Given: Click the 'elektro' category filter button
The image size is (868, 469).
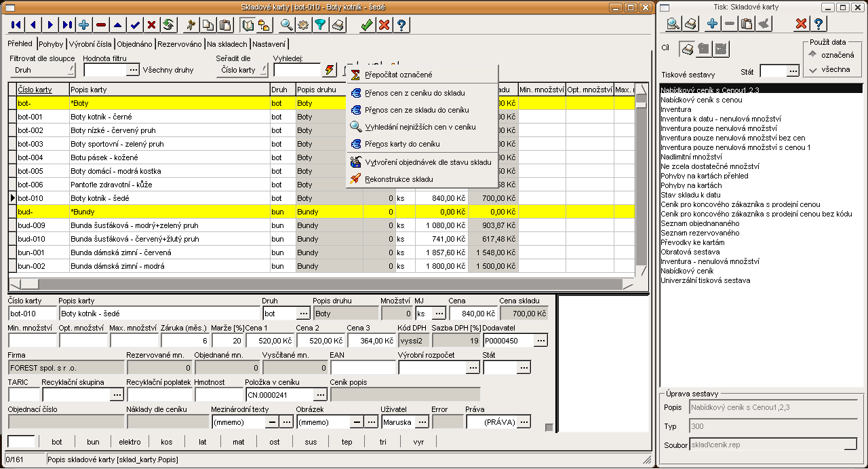Looking at the screenshot, I should [x=130, y=442].
